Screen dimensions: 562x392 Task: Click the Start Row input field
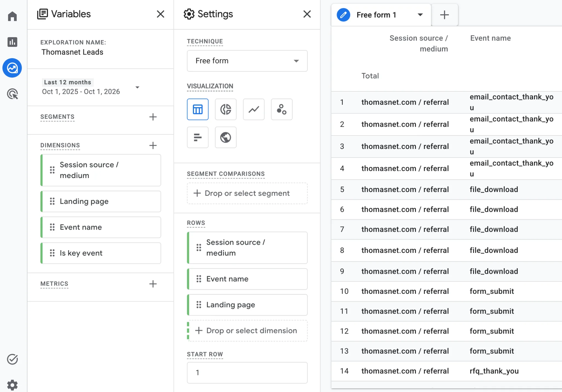click(x=247, y=373)
